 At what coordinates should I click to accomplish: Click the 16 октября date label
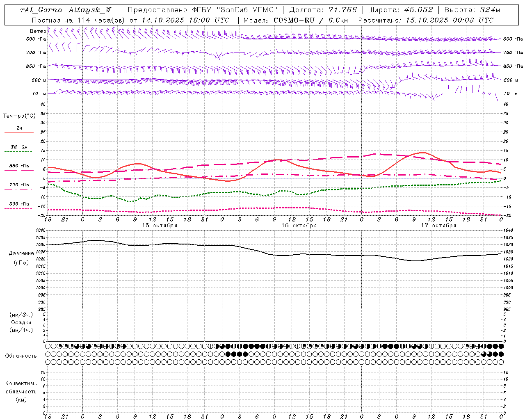[x=299, y=226]
